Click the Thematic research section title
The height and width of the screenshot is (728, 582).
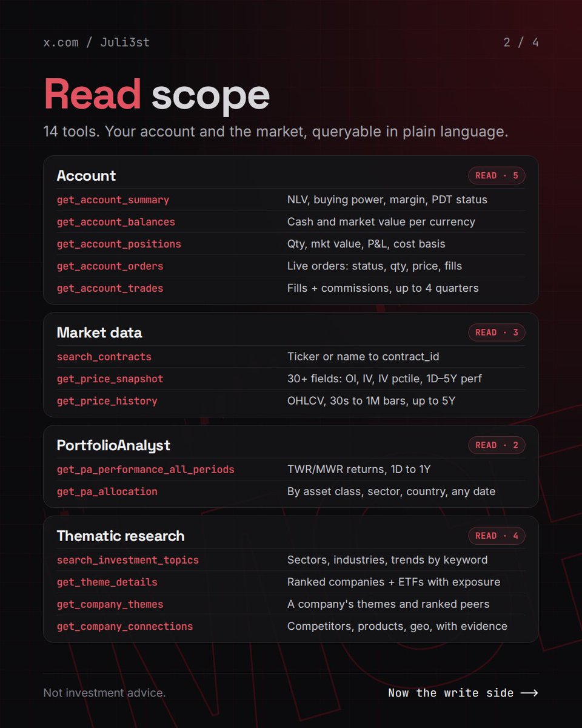click(x=121, y=536)
